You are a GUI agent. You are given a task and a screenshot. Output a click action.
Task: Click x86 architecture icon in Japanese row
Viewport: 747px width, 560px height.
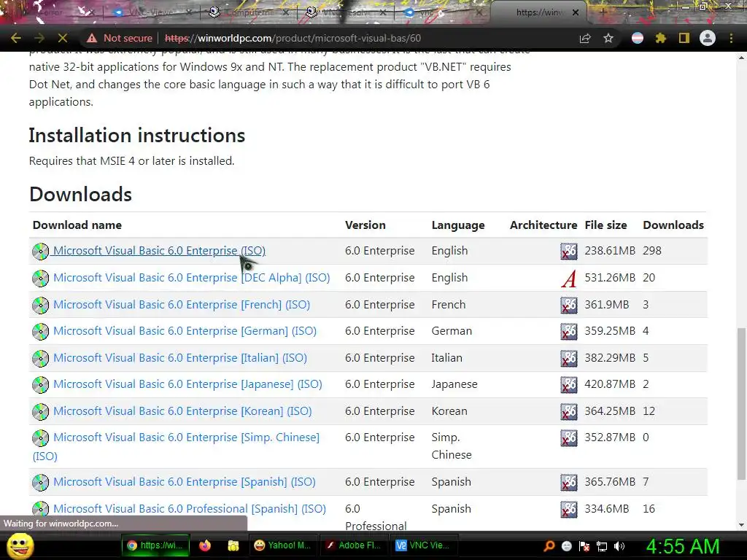coord(569,385)
